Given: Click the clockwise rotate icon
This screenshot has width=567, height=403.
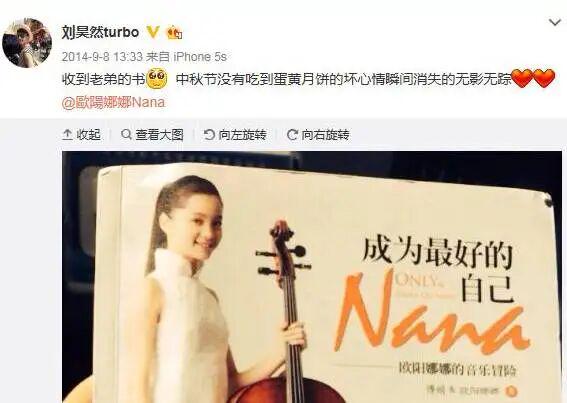Looking at the screenshot, I should (x=292, y=135).
